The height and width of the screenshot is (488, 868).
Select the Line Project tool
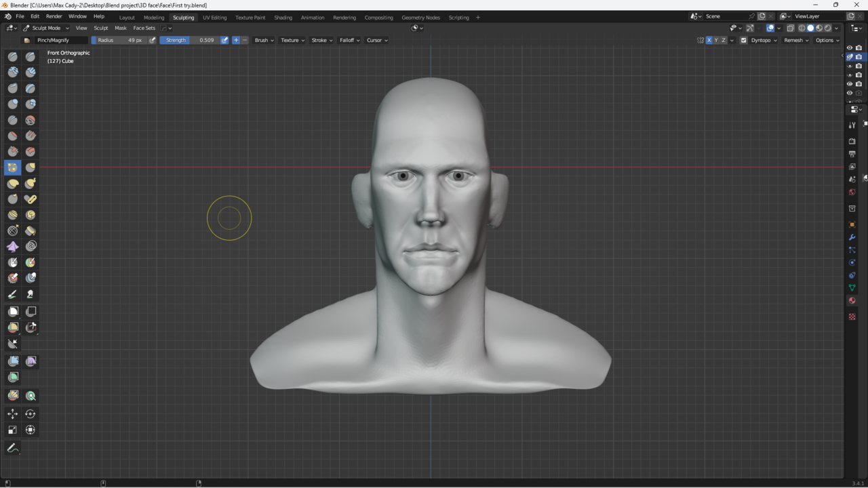tap(13, 344)
